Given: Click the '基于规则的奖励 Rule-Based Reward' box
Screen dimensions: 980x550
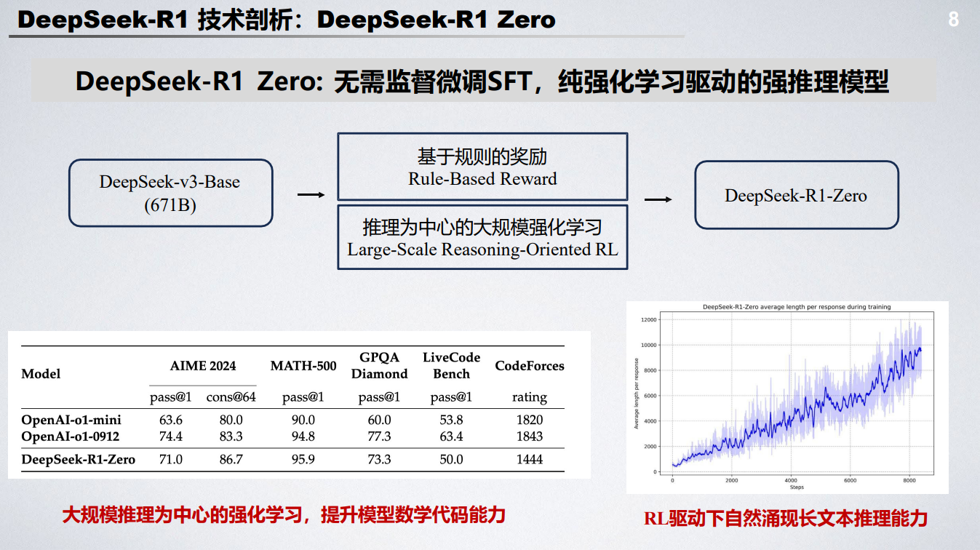Looking at the screenshot, I should pos(482,167).
